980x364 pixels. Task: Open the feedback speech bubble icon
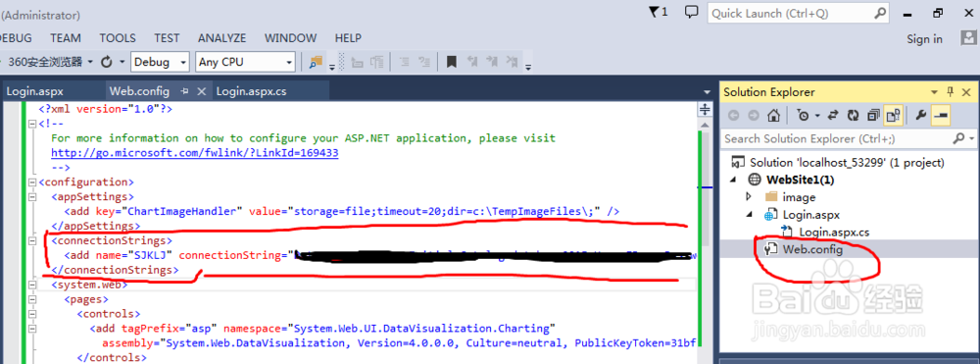691,12
